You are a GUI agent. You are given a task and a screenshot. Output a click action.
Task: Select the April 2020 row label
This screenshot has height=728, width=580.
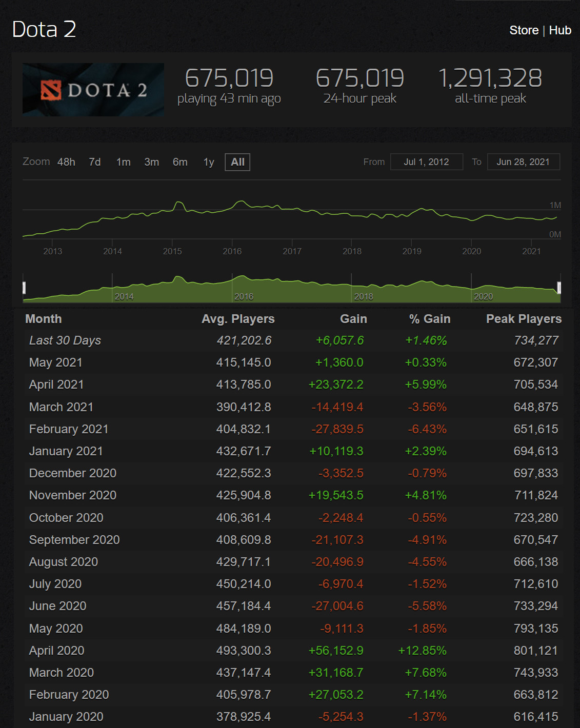click(57, 651)
